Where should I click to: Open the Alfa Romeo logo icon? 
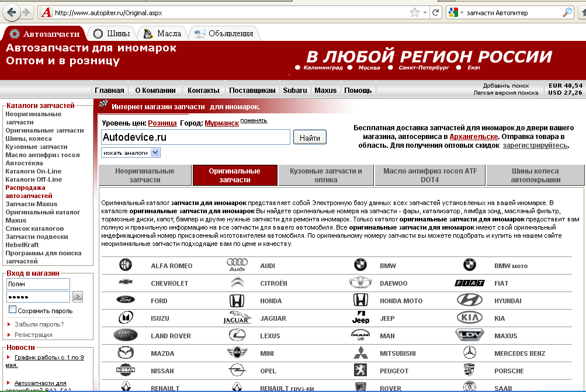126,265
